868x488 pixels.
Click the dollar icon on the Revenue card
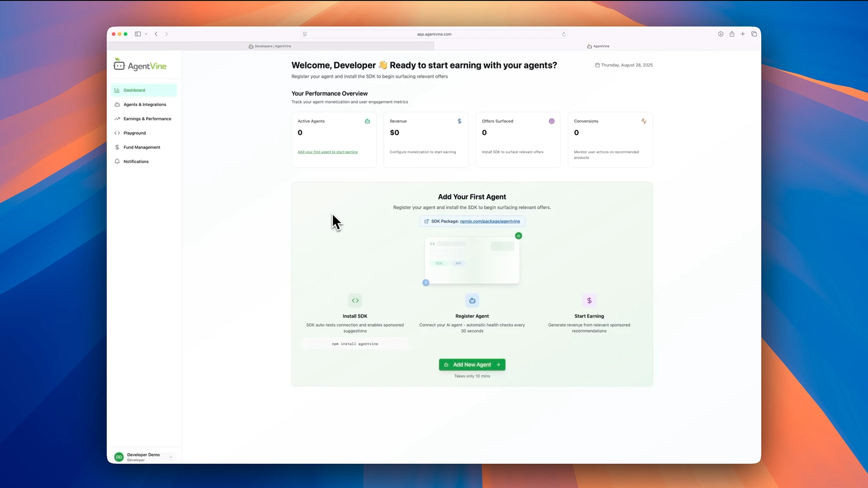click(x=459, y=121)
